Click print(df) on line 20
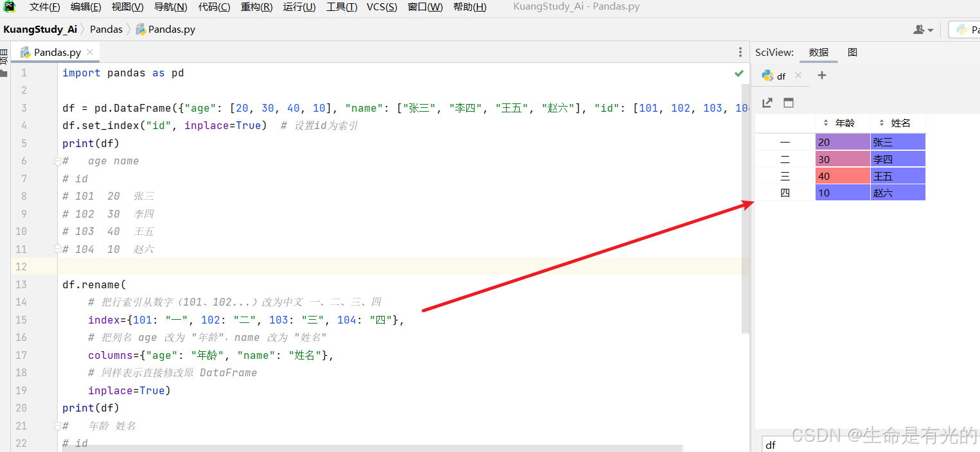This screenshot has width=980, height=452. 91,408
